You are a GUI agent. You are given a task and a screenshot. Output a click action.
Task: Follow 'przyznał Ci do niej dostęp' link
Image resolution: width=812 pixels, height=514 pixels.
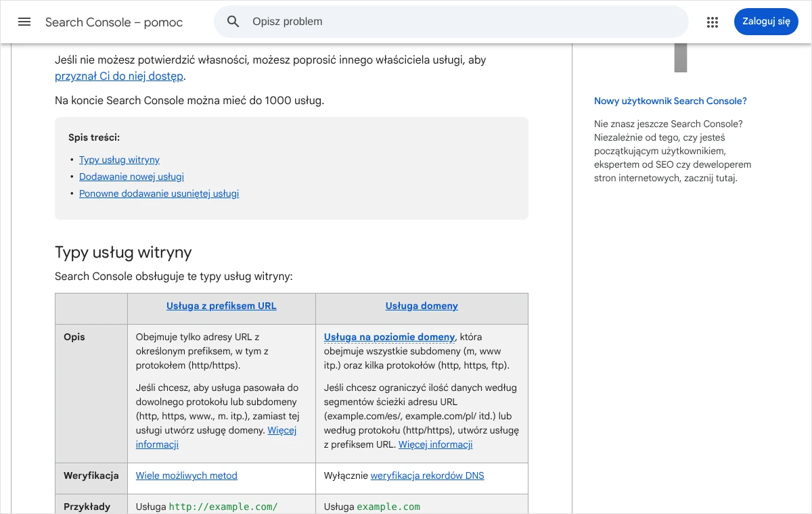pos(119,76)
